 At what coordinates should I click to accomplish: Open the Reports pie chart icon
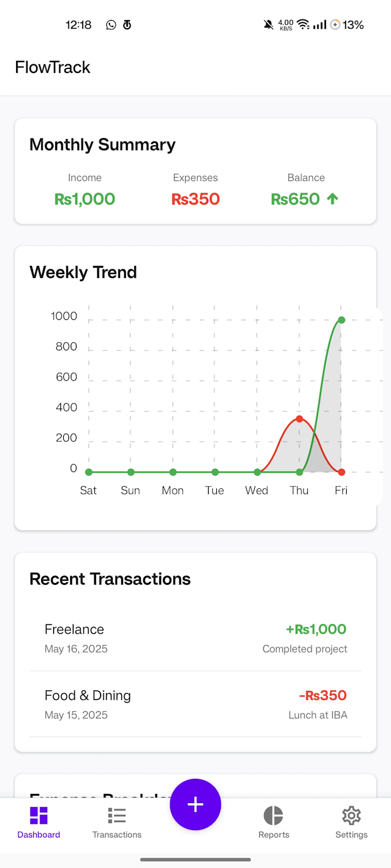pos(274,815)
